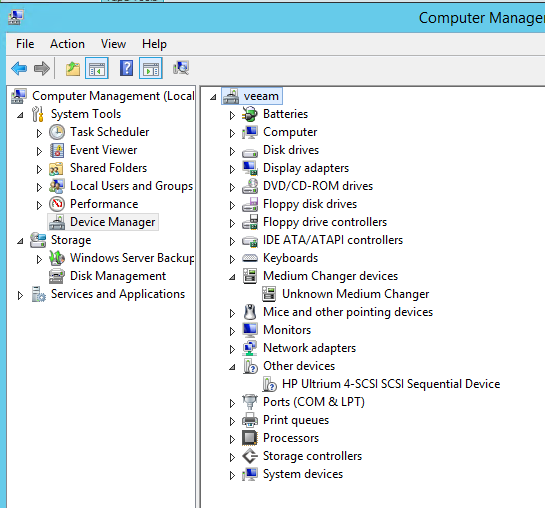Open the Help menu
This screenshot has width=545, height=508.
(x=154, y=44)
